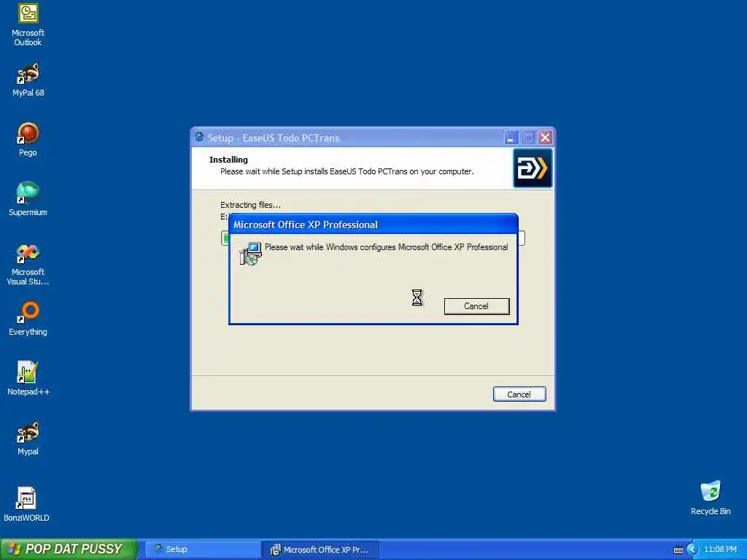Click the 11:08 PM clock
This screenshot has width=747, height=560.
(720, 550)
